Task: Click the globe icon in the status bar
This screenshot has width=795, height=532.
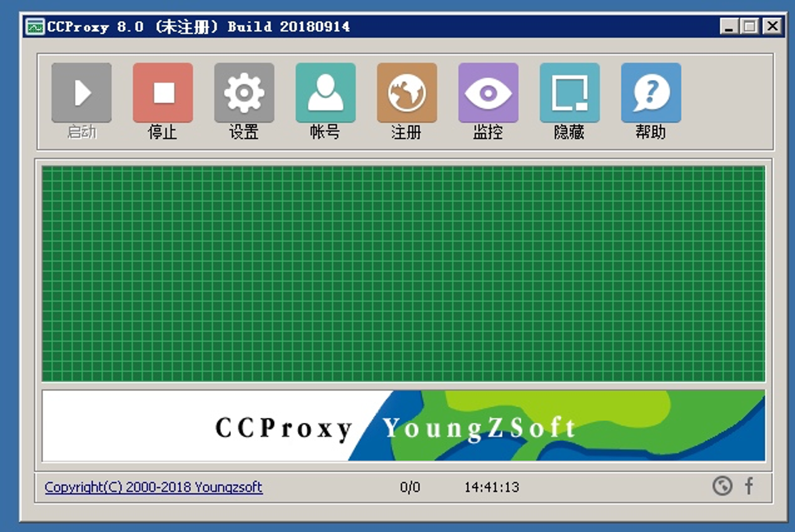Action: [722, 486]
